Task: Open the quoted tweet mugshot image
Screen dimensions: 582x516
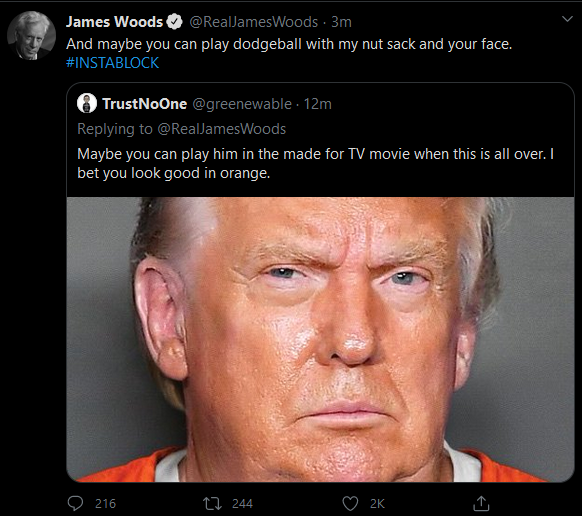Action: [x=320, y=339]
